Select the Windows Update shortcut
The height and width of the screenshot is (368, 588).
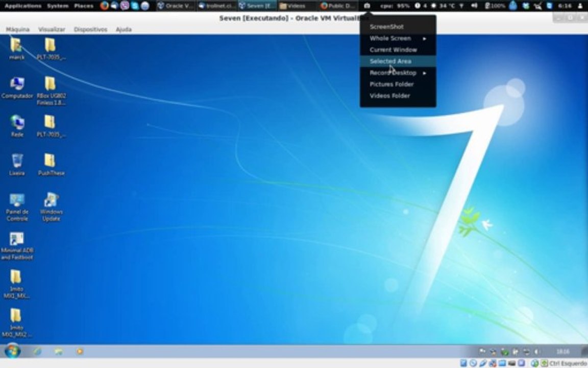tap(51, 206)
